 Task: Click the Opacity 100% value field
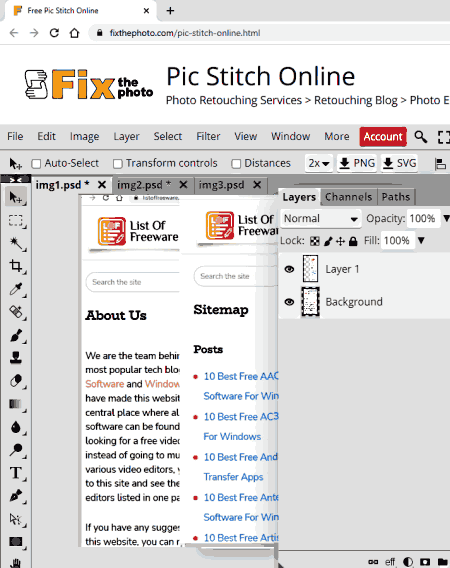[x=423, y=219]
